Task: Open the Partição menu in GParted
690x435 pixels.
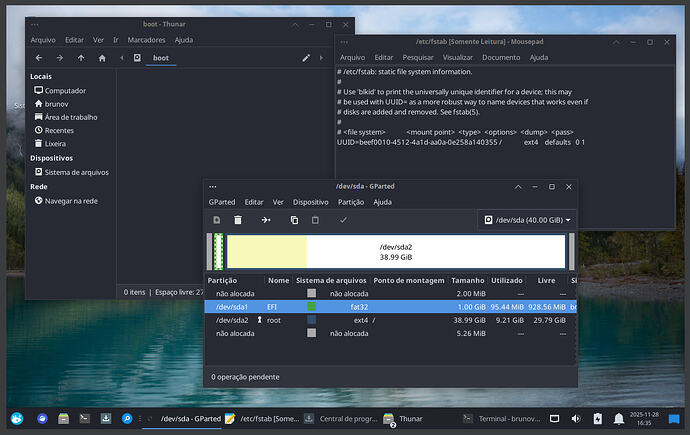Action: 351,202
